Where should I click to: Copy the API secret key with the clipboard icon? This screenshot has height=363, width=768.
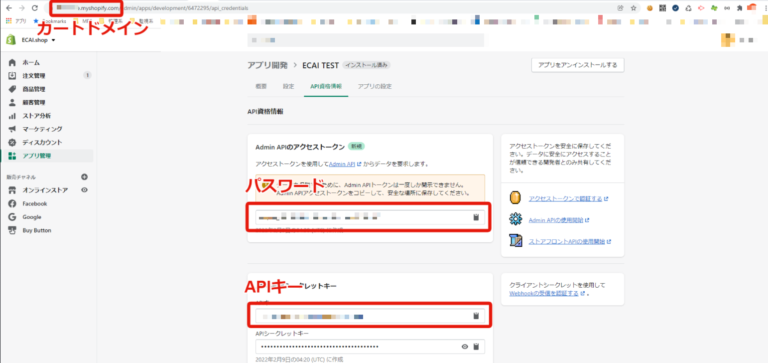476,347
